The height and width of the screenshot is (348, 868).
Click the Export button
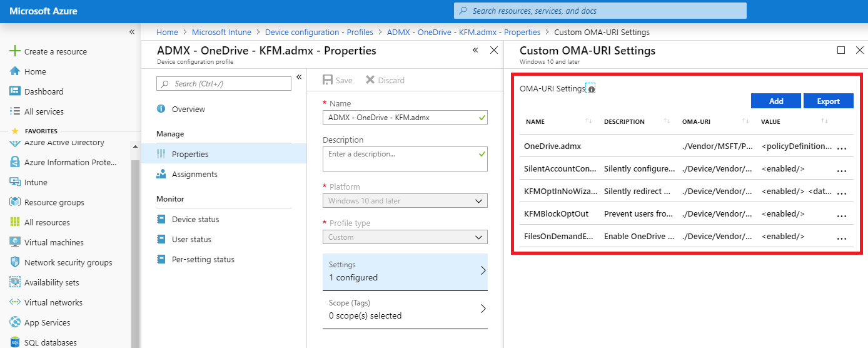tap(829, 101)
